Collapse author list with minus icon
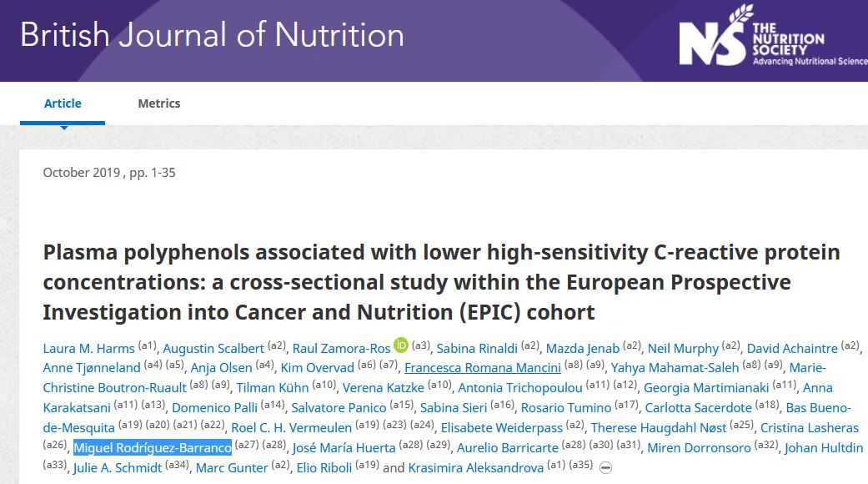868x484 pixels. click(606, 468)
